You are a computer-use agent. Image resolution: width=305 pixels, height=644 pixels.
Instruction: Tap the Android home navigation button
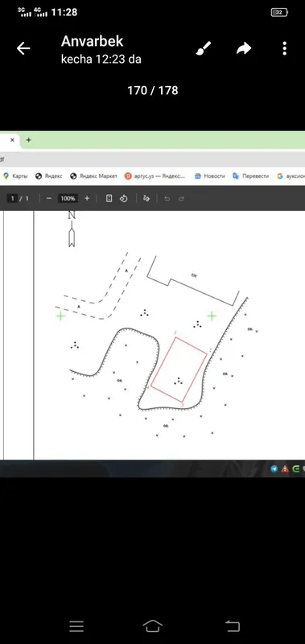tap(152, 626)
